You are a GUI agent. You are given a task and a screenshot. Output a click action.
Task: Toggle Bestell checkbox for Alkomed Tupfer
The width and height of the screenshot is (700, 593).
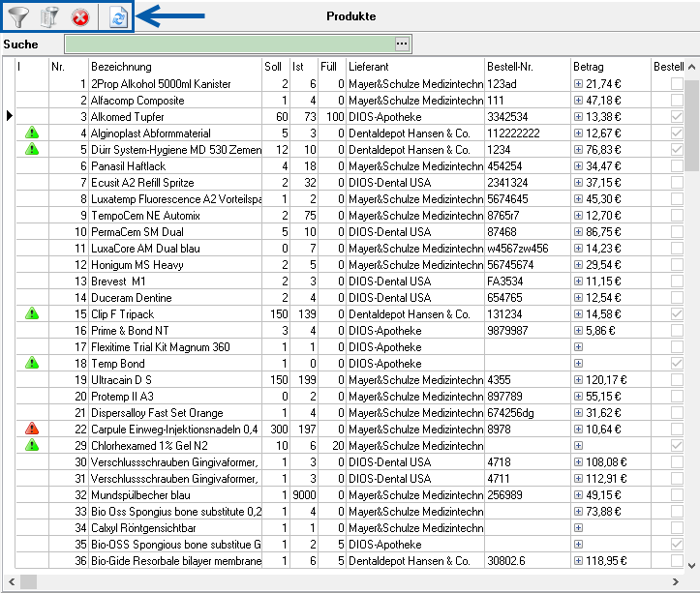[x=677, y=116]
